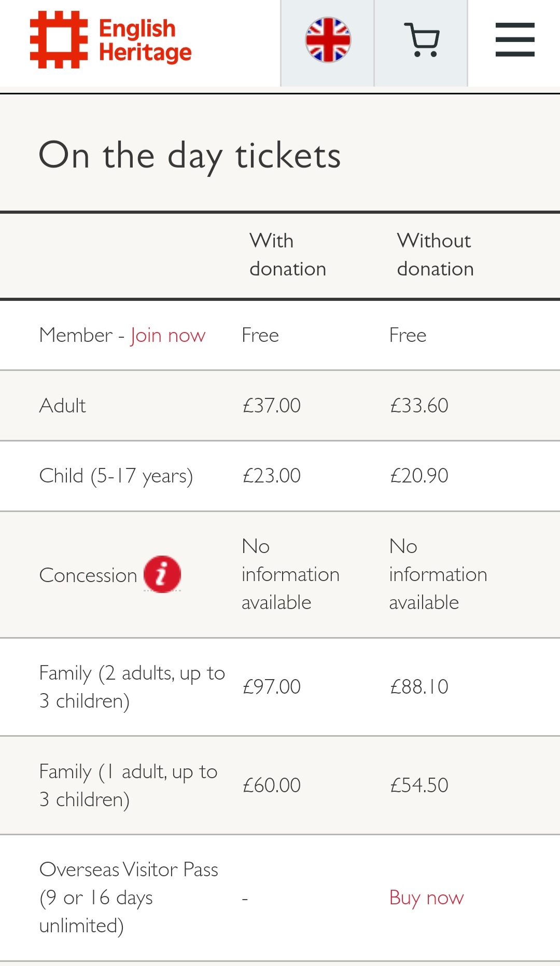Click Buy now for Overseas Visitor Pass

(426, 898)
